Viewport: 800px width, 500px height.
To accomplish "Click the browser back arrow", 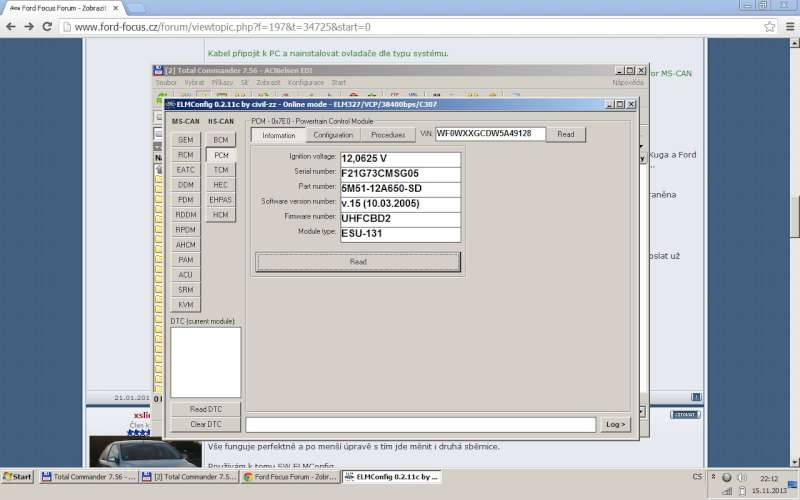I will point(11,27).
